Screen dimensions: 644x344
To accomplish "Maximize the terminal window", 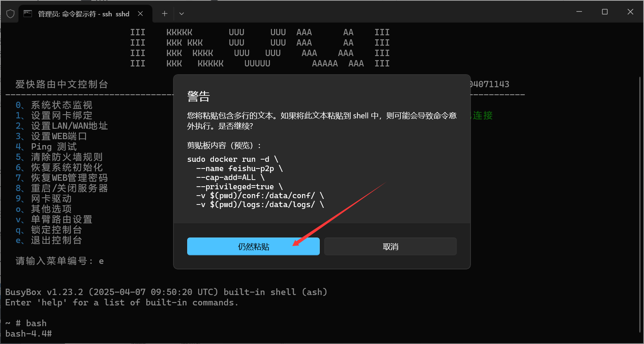I will [x=605, y=12].
